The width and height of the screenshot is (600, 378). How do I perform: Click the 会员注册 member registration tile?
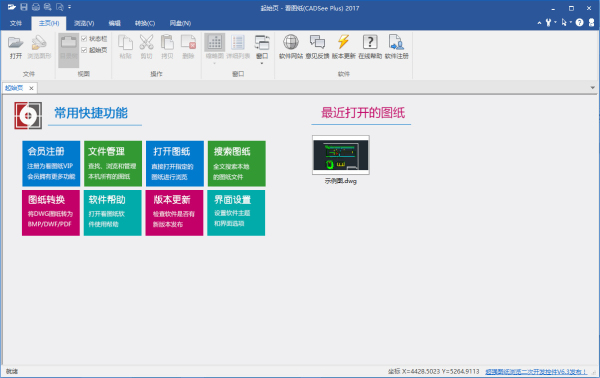51,163
